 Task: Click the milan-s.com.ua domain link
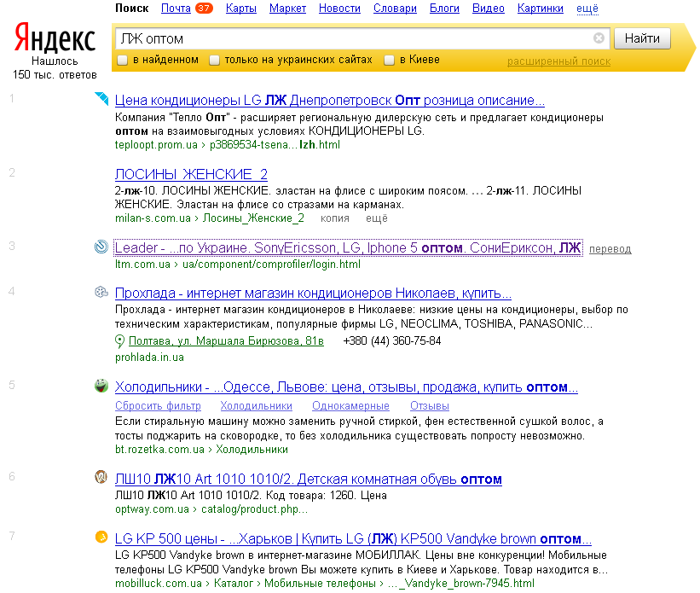(153, 218)
